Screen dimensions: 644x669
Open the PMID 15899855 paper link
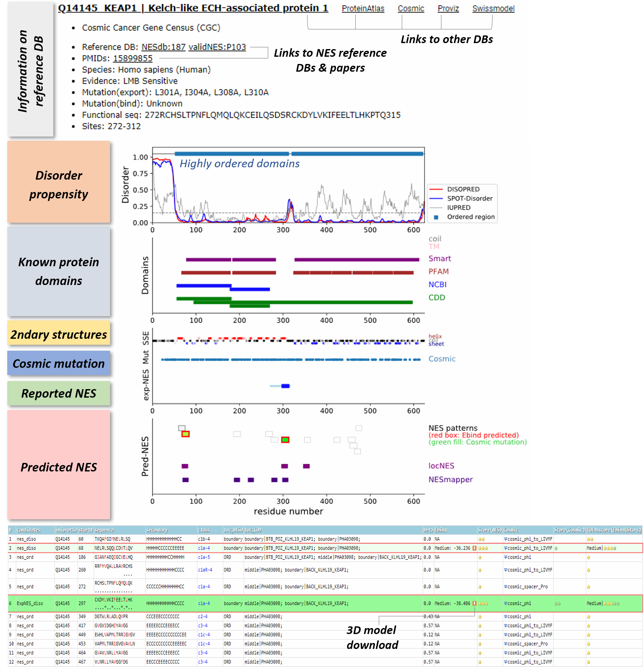pyautogui.click(x=133, y=58)
